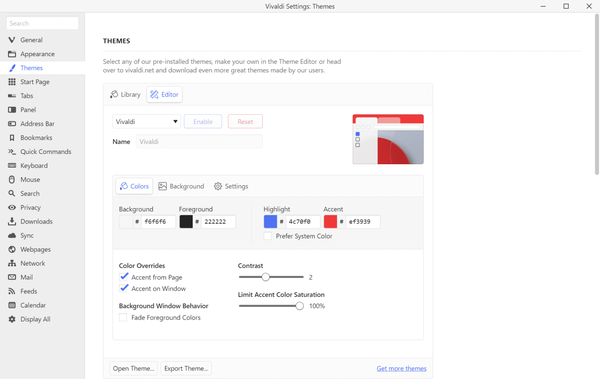Screen dimensions: 600x379
Task: Follow the Get more themes link
Action: click(401, 368)
